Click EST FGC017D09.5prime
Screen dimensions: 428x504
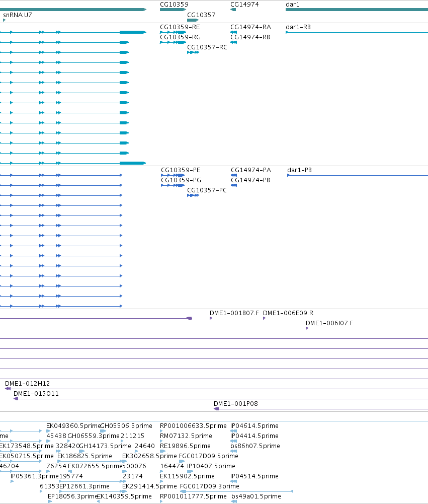click(x=209, y=457)
